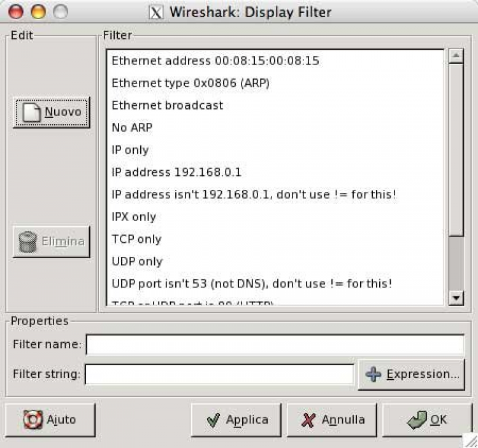Click the Elimina delete button

[52, 242]
